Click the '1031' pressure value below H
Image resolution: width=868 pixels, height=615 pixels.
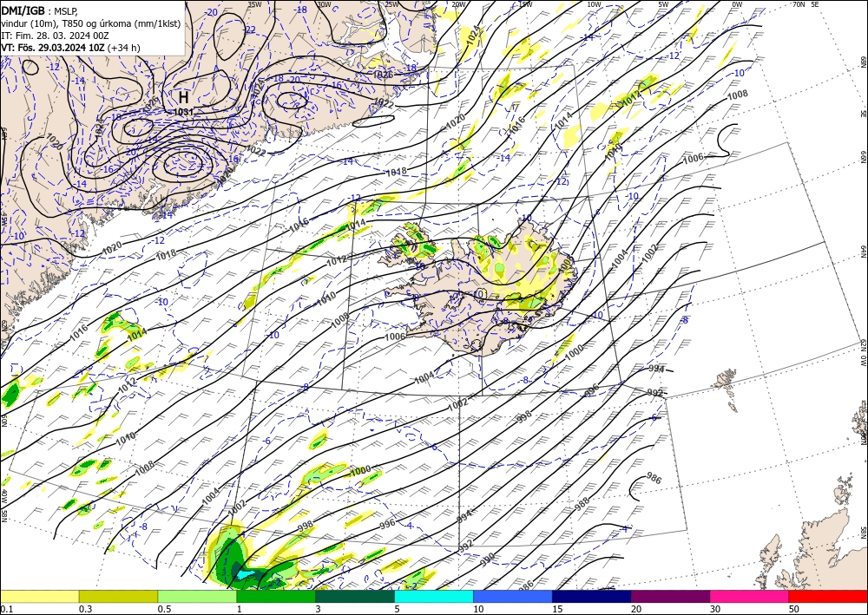click(x=183, y=112)
